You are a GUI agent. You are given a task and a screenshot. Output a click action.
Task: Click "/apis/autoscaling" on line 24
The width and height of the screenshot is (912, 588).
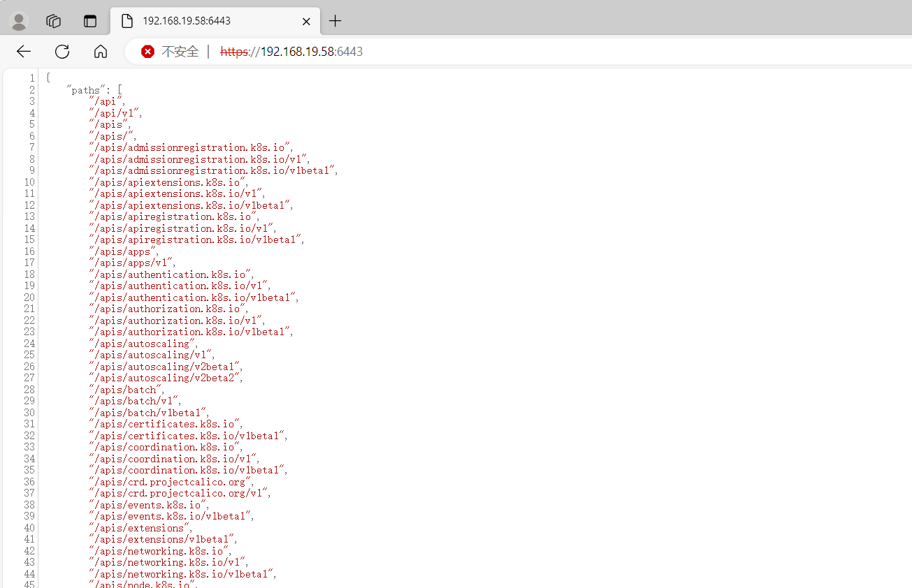143,344
